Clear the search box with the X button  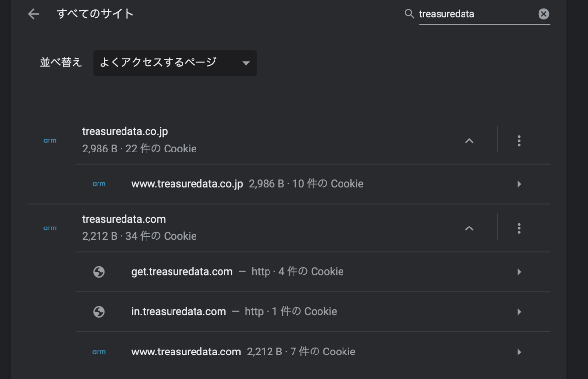543,14
